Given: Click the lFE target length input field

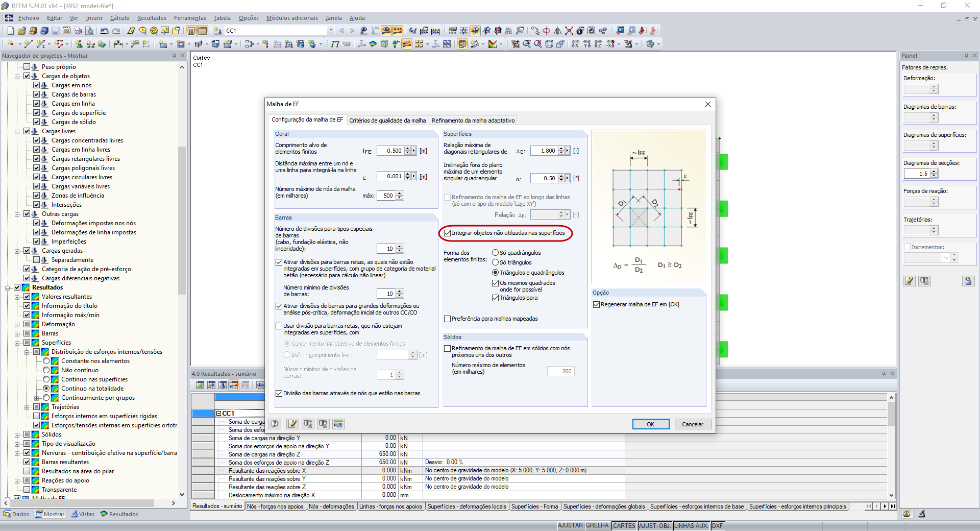Looking at the screenshot, I should [x=390, y=151].
